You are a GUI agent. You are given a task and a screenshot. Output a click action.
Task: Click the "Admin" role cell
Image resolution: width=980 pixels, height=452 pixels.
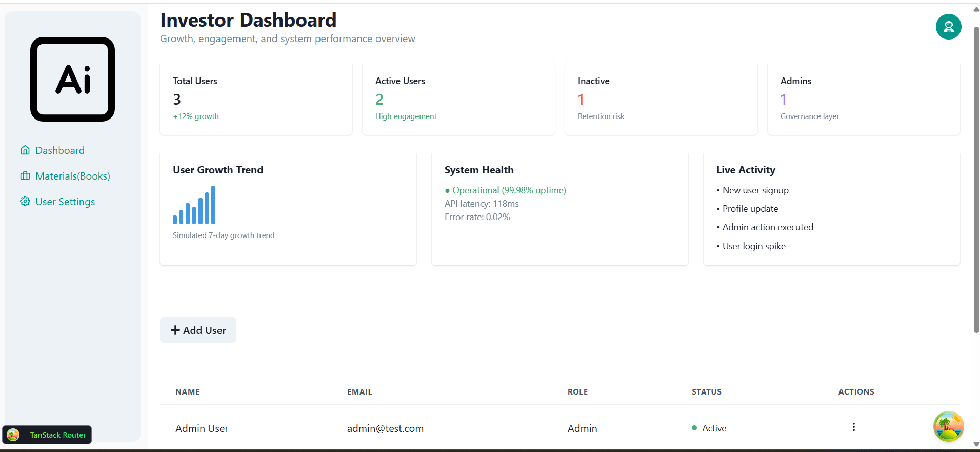click(x=582, y=428)
